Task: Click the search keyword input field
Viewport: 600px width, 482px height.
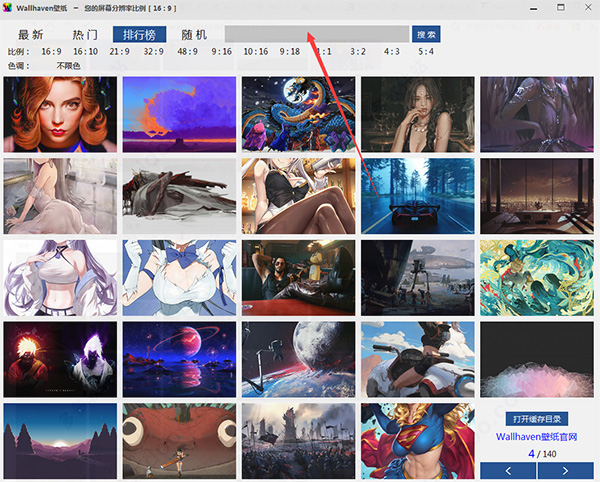Action: point(315,34)
